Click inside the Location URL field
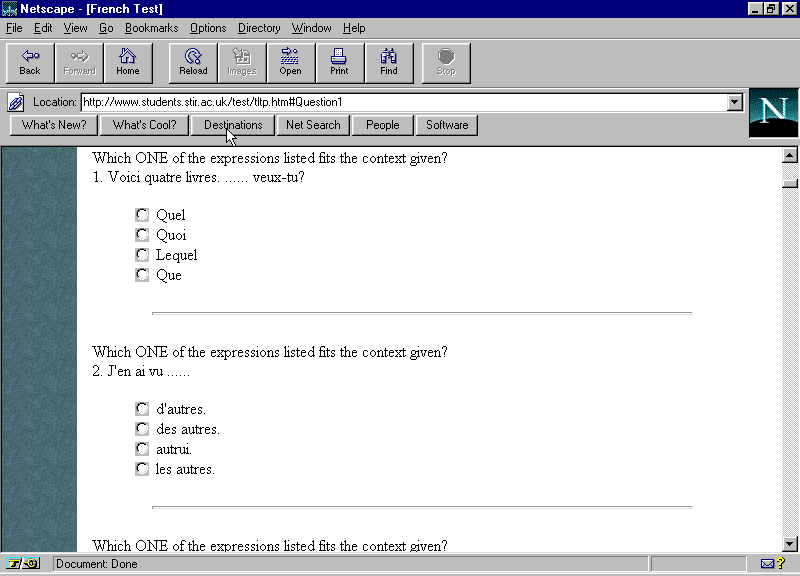The height and width of the screenshot is (576, 800). (400, 102)
